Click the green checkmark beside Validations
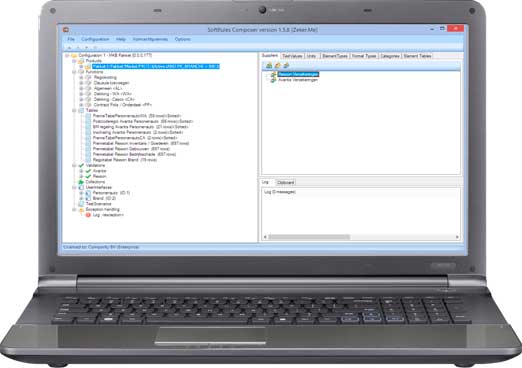The height and width of the screenshot is (368, 522). click(81, 165)
